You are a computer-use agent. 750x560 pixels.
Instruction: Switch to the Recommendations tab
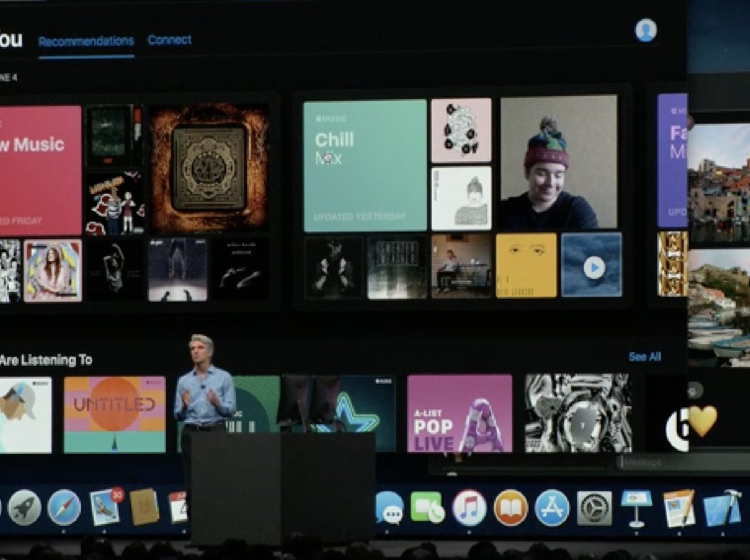pos(86,41)
